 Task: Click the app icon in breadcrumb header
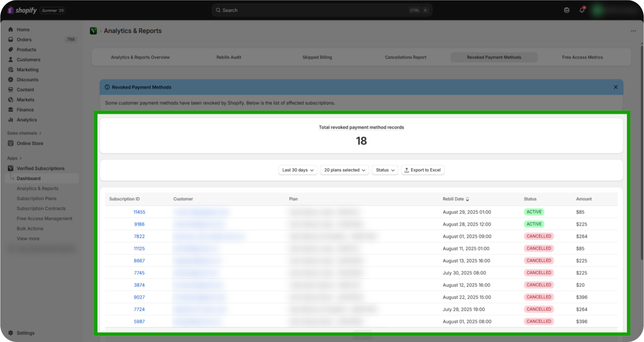[93, 31]
